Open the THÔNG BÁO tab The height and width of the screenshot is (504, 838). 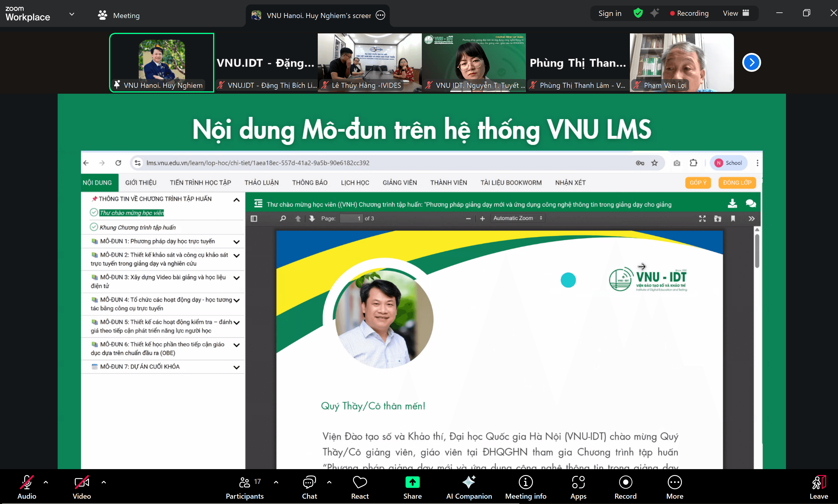(310, 182)
